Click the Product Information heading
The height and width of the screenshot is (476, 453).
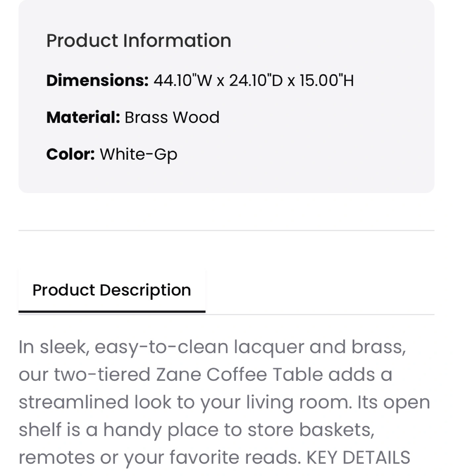coord(139,41)
